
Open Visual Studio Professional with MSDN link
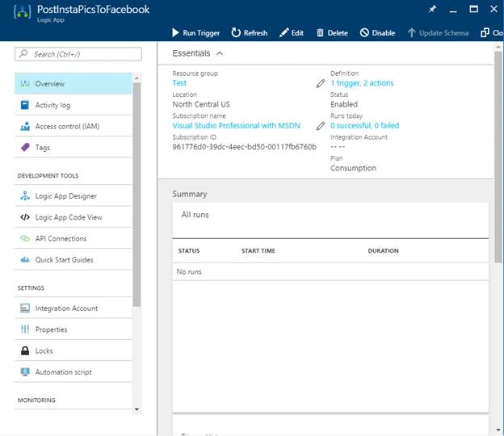tap(236, 126)
